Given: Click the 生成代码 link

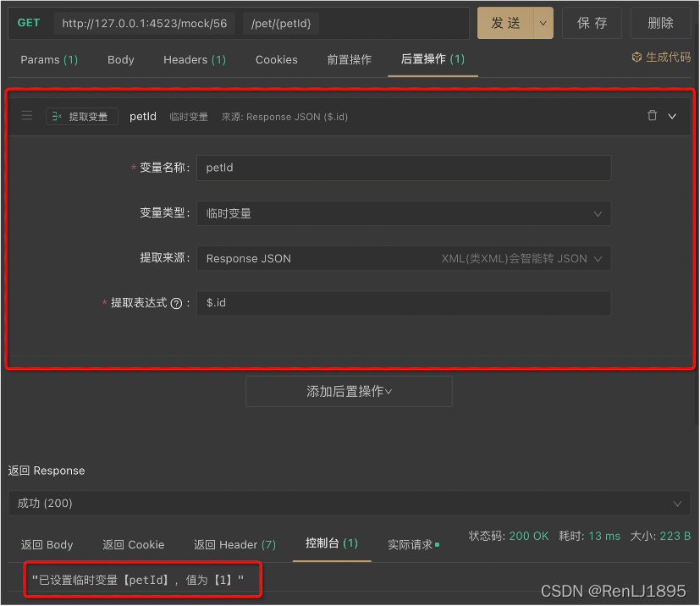Looking at the screenshot, I should [661, 57].
